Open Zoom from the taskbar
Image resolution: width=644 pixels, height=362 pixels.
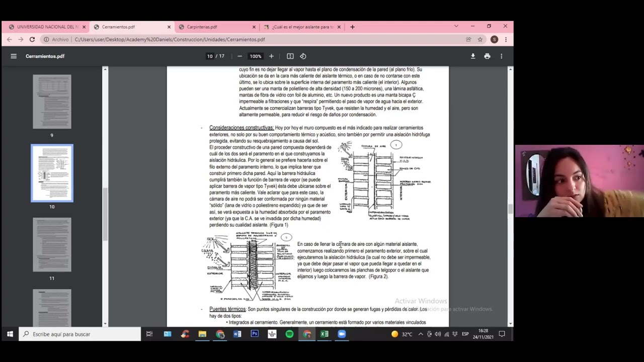coord(342,334)
